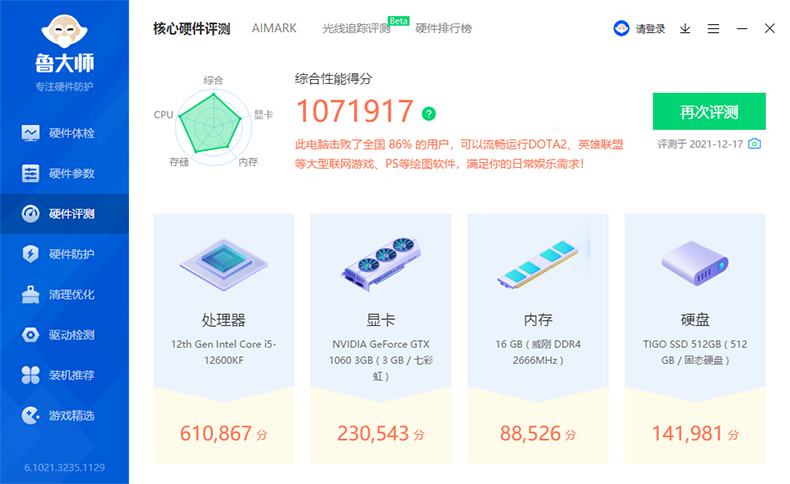Click the 显卡 graphics card image
The image size is (790, 484).
point(381,263)
